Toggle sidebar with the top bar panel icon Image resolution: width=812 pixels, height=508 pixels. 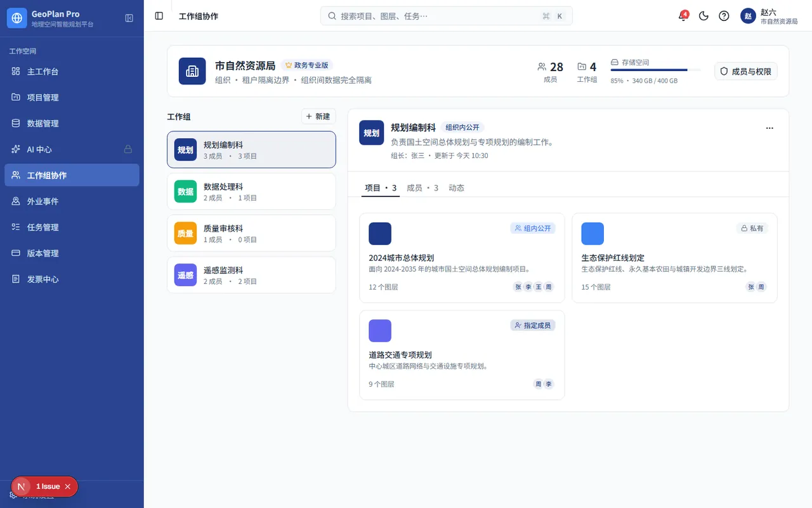[159, 16]
